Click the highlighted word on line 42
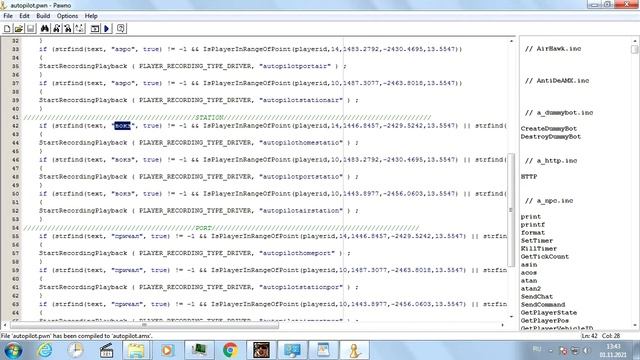Viewport: 640px width, 360px height. pyautogui.click(x=122, y=126)
